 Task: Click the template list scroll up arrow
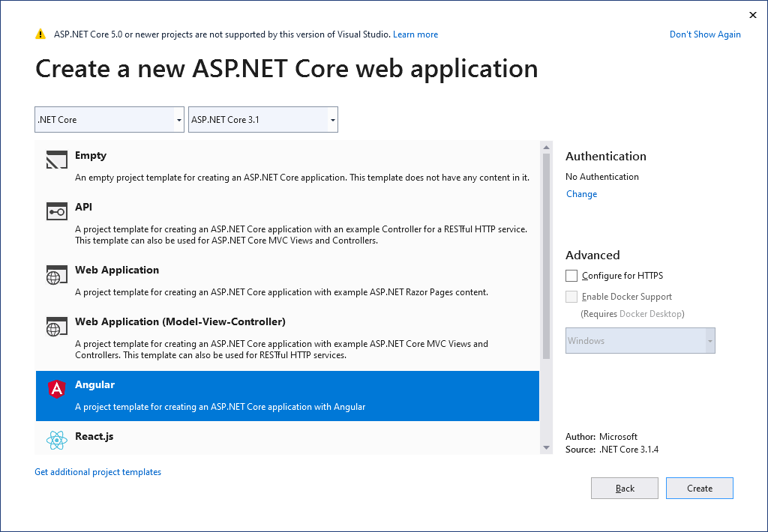[546, 148]
